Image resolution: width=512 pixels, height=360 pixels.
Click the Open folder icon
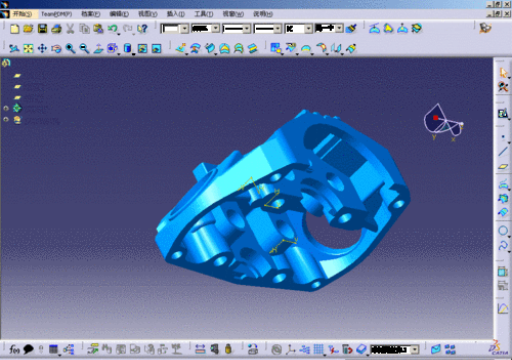pyautogui.click(x=28, y=29)
